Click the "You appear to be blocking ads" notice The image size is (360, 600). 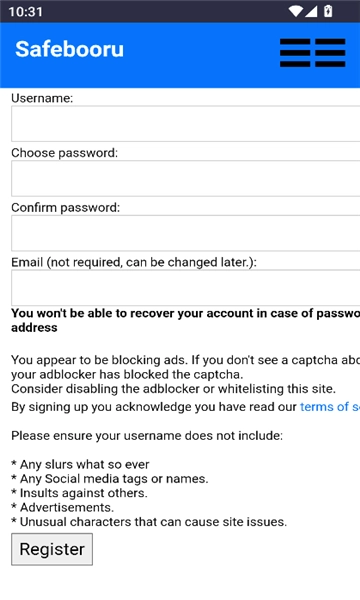[x=186, y=374]
